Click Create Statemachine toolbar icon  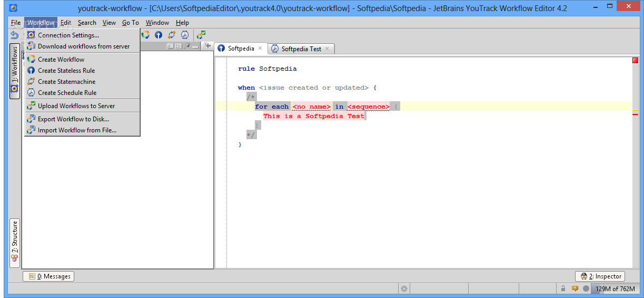[172, 35]
